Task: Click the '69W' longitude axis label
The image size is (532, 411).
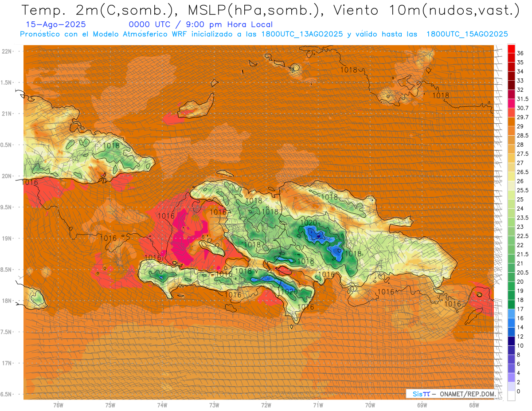Action: 422,406
